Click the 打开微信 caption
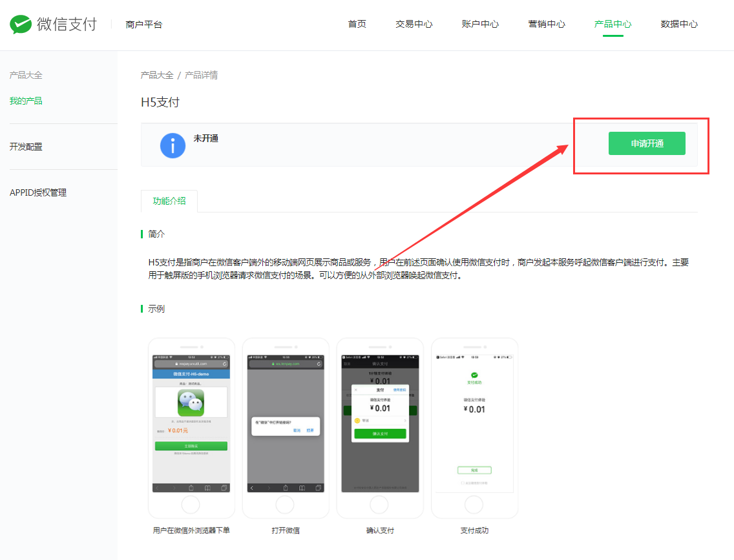This screenshot has height=560, width=734. [x=286, y=530]
